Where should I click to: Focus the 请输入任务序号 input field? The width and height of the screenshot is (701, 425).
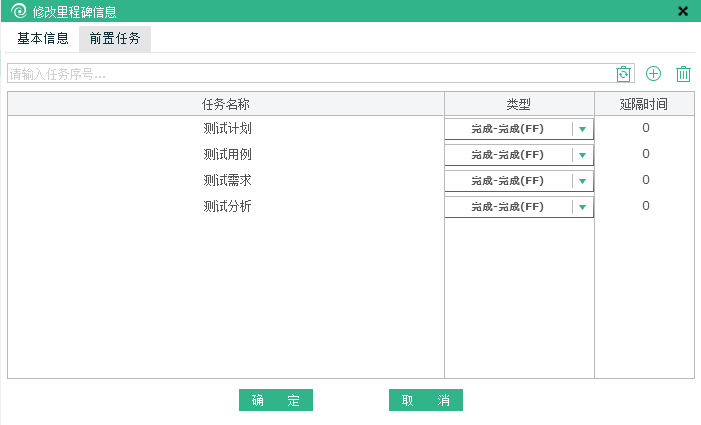310,74
